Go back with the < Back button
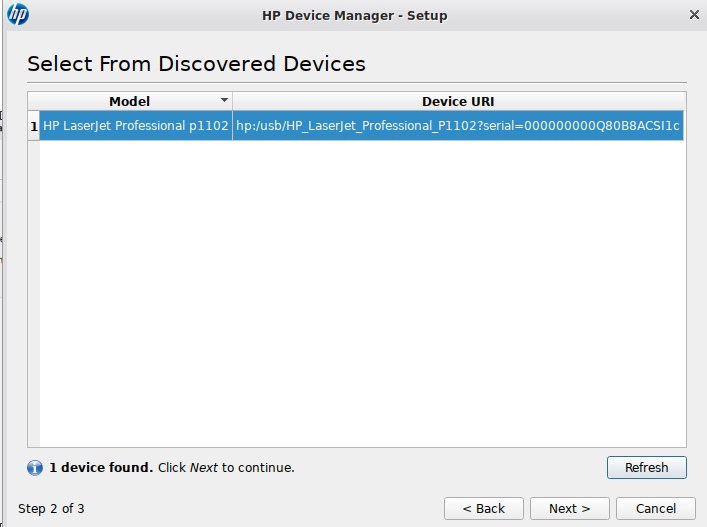 coord(483,508)
